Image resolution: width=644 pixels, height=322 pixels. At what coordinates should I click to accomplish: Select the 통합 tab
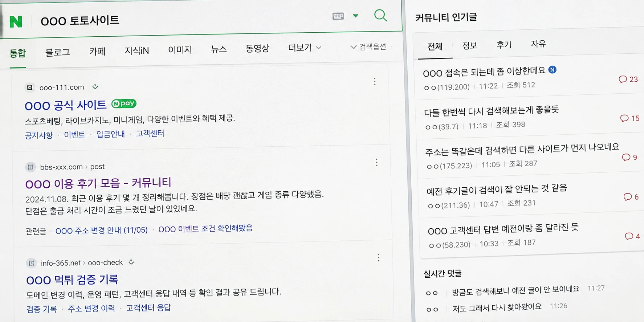tap(17, 53)
